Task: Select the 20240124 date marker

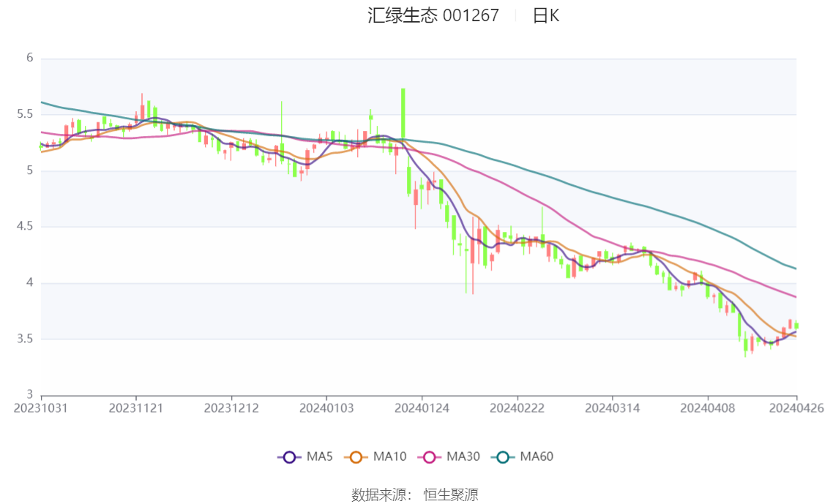Action: click(422, 408)
